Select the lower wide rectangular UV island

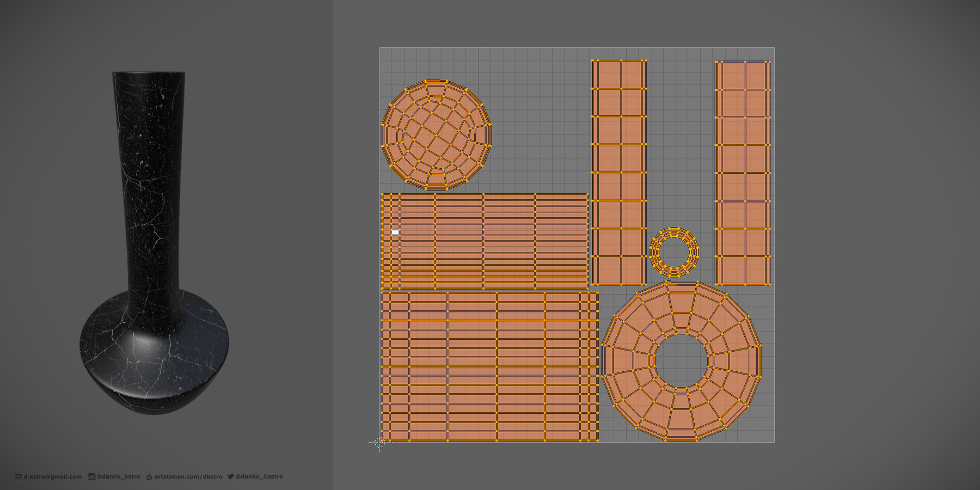489,366
